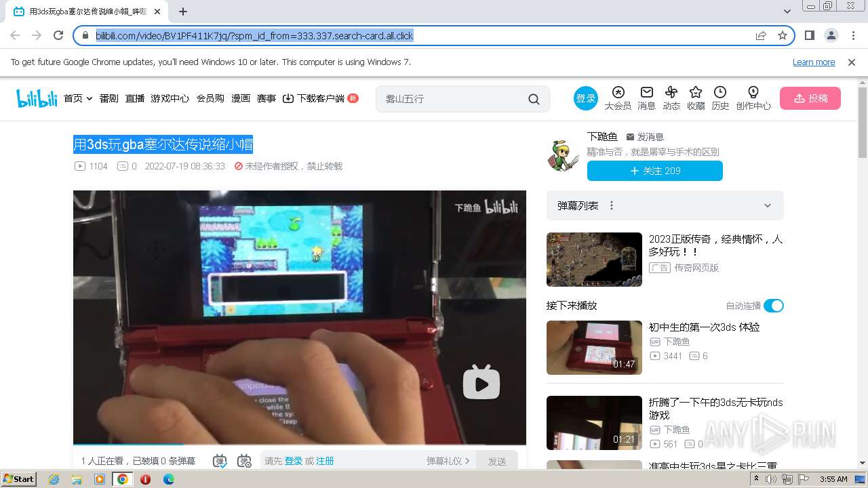Viewport: 868px width, 488px height.
Task: Expand 首页 dropdown arrow
Action: (88, 98)
